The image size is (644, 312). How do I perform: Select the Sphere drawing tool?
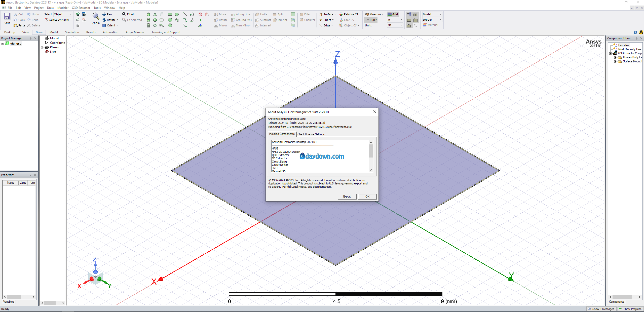155,20
